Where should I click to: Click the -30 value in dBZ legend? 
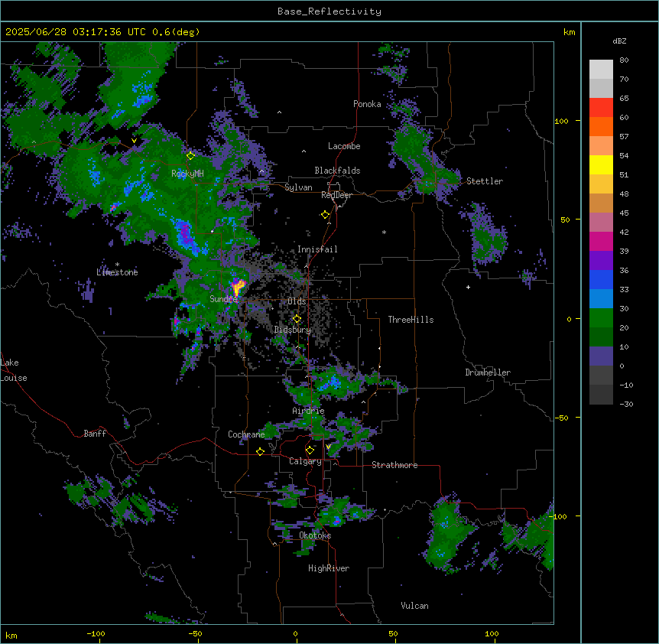[x=626, y=404]
